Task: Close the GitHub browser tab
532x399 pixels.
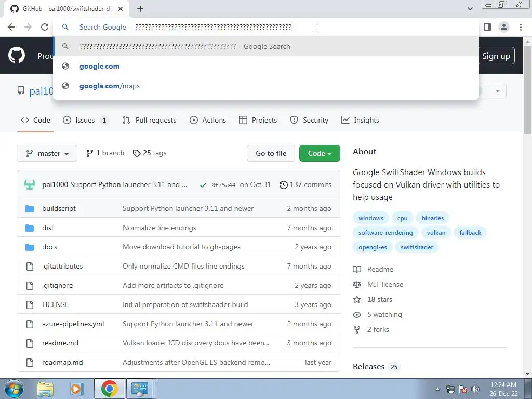Action: pyautogui.click(x=121, y=9)
